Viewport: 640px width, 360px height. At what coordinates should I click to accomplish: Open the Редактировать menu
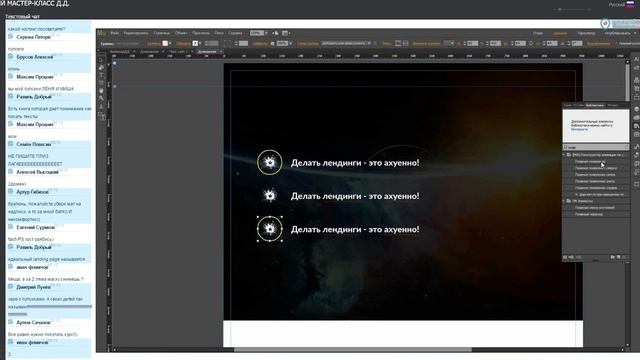point(136,33)
